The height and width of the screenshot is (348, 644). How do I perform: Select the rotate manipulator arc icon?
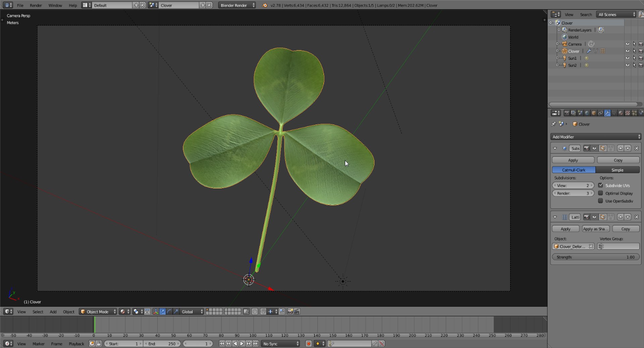(x=169, y=311)
